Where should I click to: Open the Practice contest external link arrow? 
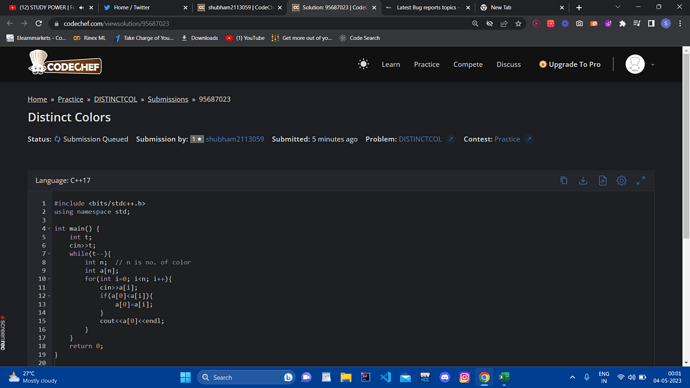(529, 139)
